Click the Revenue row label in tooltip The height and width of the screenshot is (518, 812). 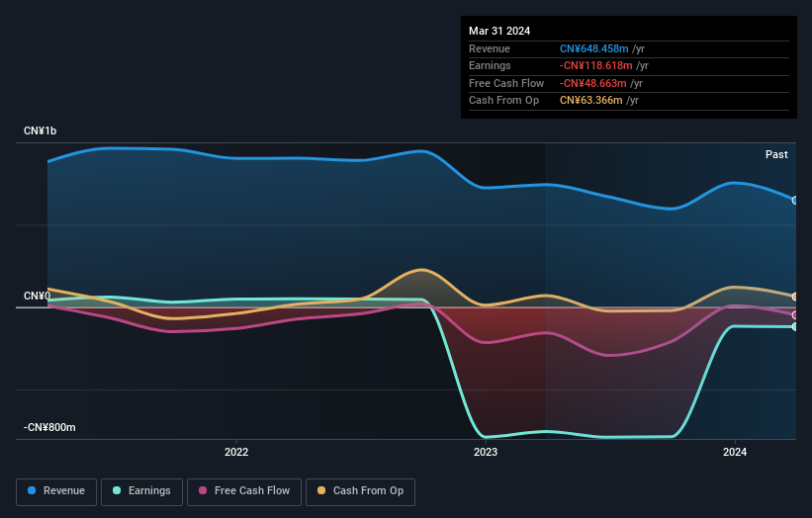click(x=490, y=48)
